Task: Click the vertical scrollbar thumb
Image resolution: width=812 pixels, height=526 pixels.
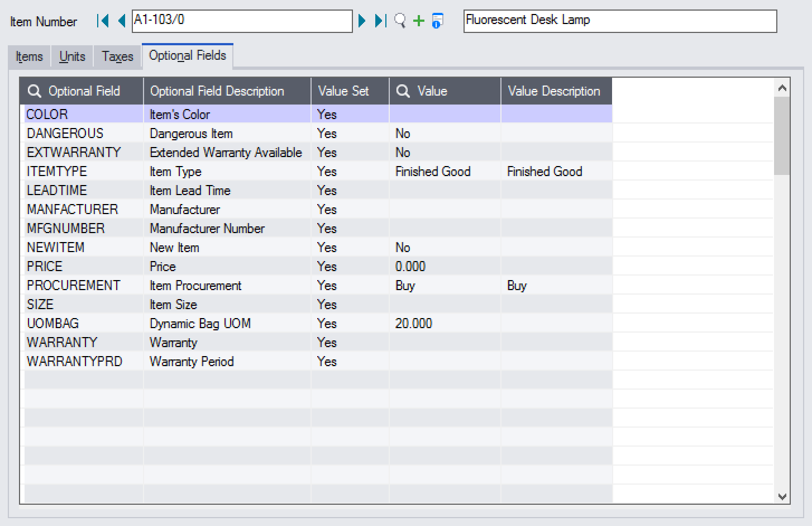Action: click(782, 136)
